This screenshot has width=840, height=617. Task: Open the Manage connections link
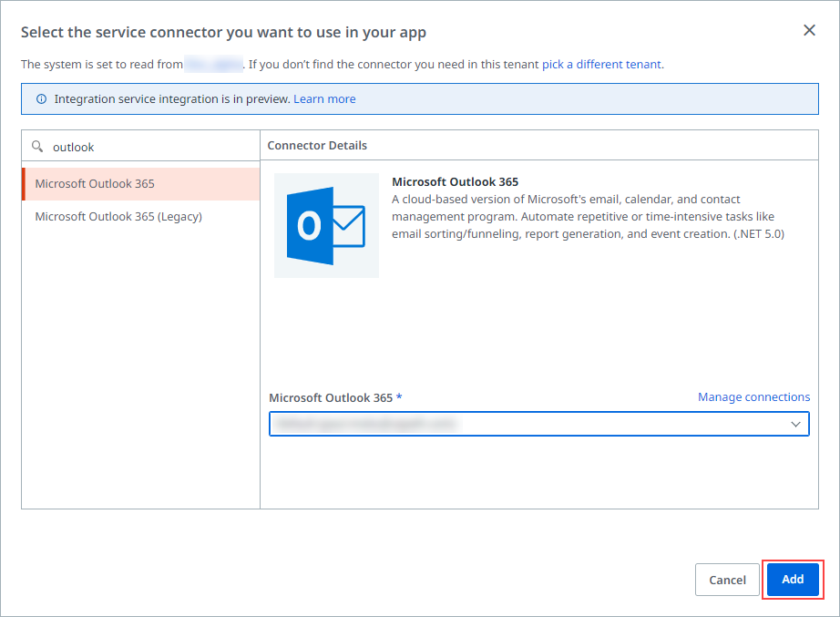pos(753,397)
